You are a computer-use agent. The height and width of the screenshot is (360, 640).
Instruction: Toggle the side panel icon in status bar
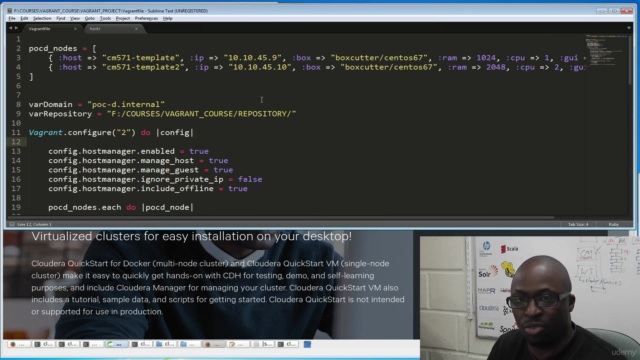(x=12, y=224)
